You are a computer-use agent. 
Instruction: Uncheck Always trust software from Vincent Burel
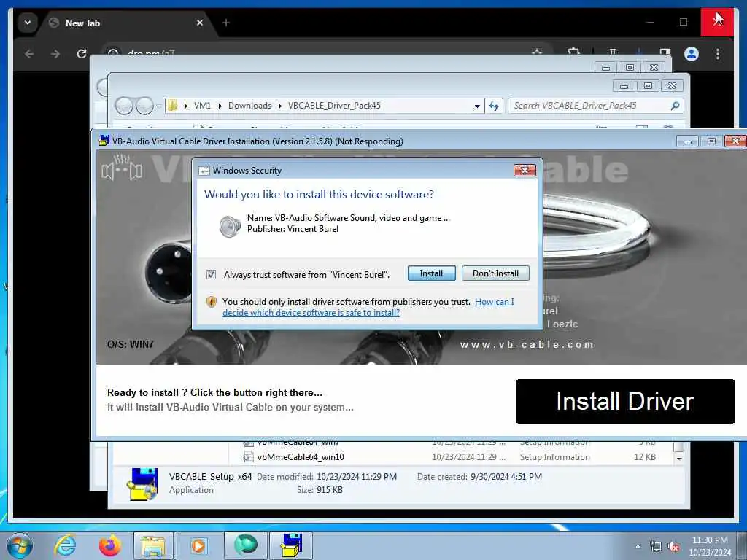[x=211, y=274]
